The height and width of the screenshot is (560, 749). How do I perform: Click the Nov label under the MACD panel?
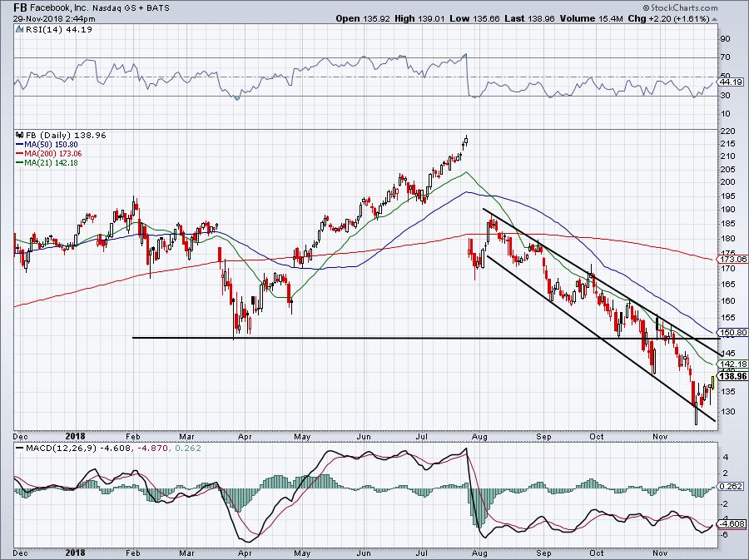[x=660, y=553]
